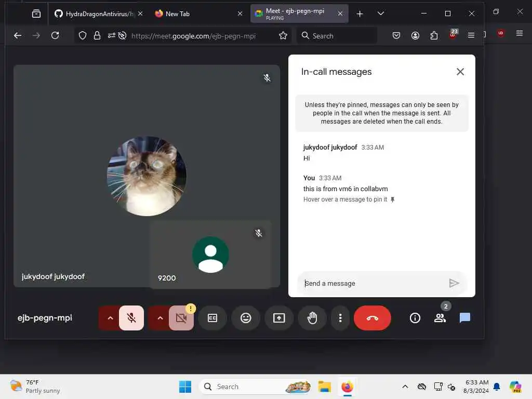The height and width of the screenshot is (399, 532).
Task: Open the Windows Start menu
Action: [185, 387]
